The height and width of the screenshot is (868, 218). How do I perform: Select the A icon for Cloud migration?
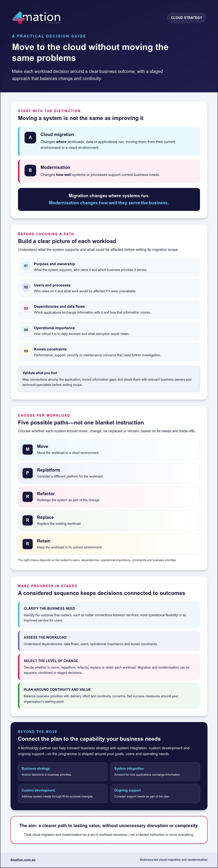point(30,137)
